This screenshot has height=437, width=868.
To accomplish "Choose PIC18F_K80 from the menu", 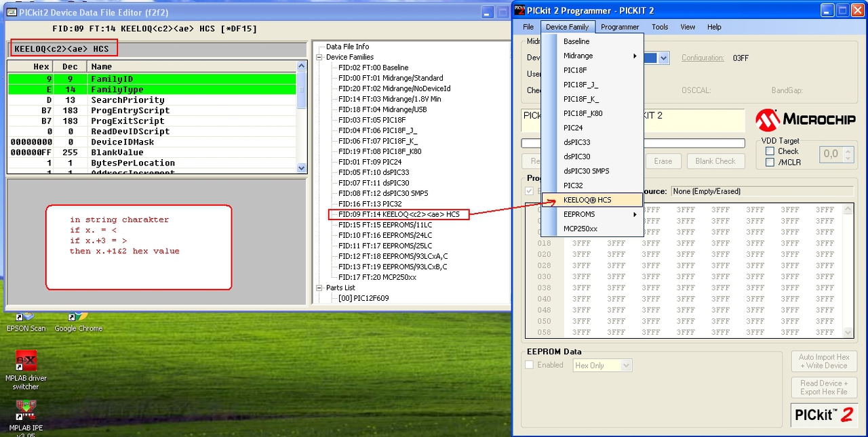I will pyautogui.click(x=592, y=113).
